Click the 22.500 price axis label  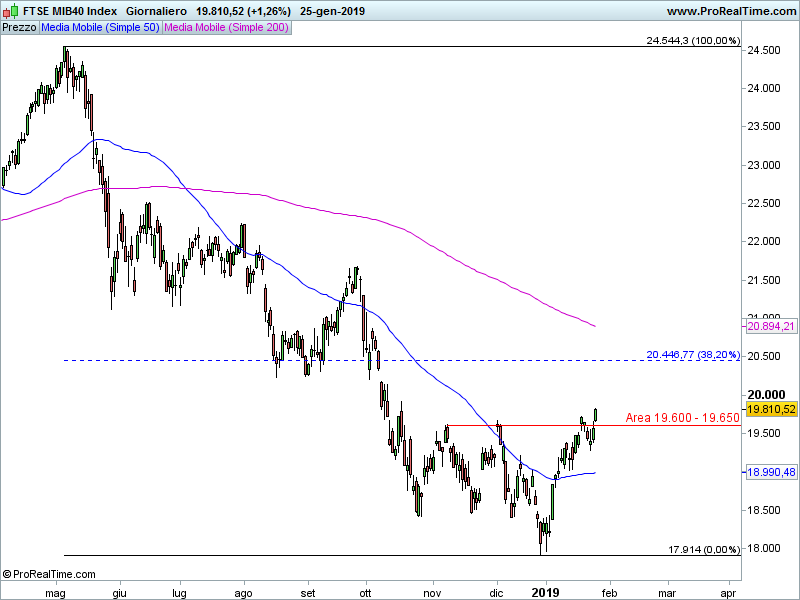[764, 203]
